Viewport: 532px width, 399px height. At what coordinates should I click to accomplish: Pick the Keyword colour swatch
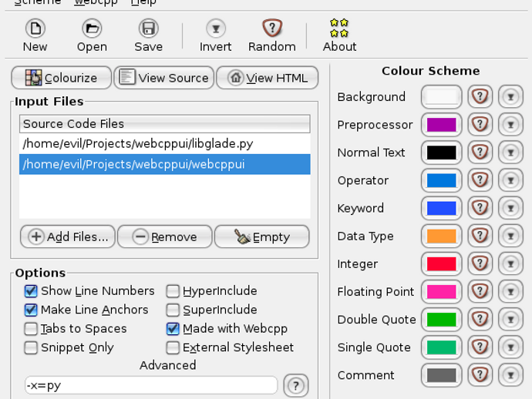coord(441,208)
